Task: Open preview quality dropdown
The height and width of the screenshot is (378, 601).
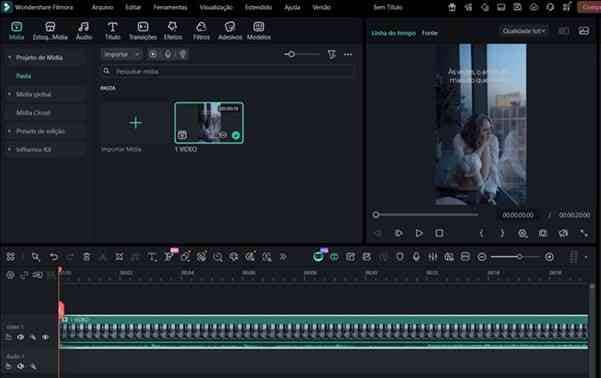Action: [x=524, y=31]
